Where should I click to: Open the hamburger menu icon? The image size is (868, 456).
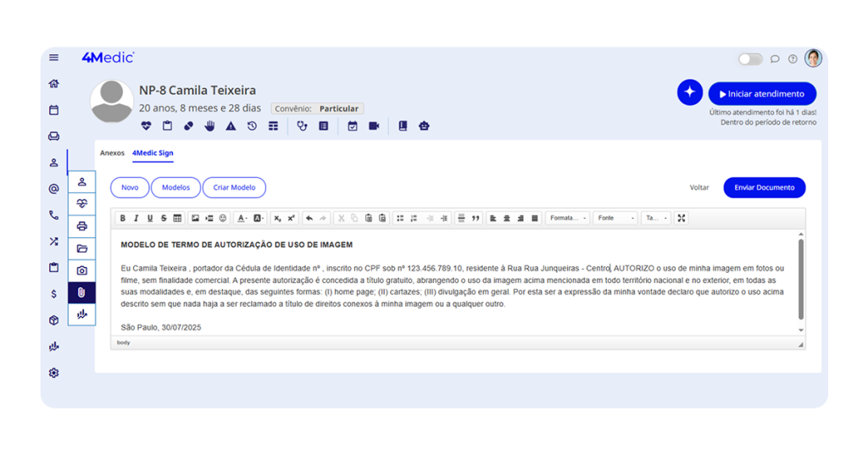click(x=53, y=58)
